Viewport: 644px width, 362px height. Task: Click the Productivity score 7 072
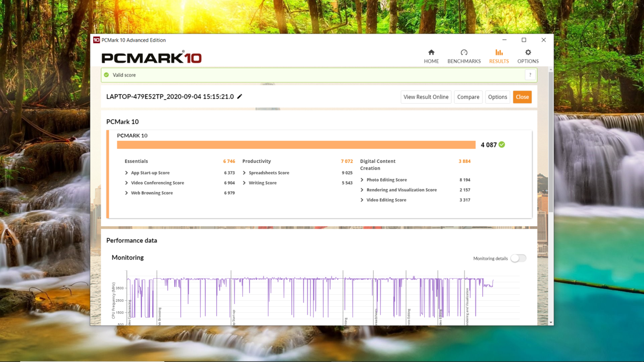347,161
